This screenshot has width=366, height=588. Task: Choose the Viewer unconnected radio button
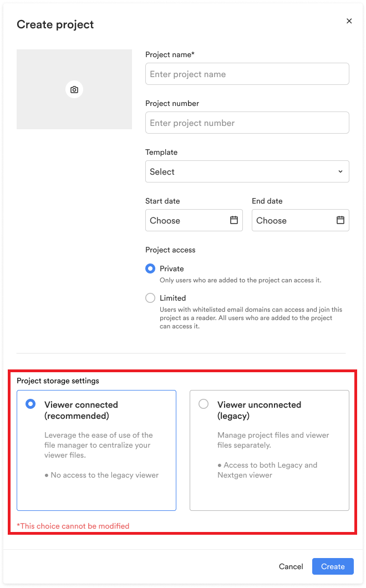[204, 404]
